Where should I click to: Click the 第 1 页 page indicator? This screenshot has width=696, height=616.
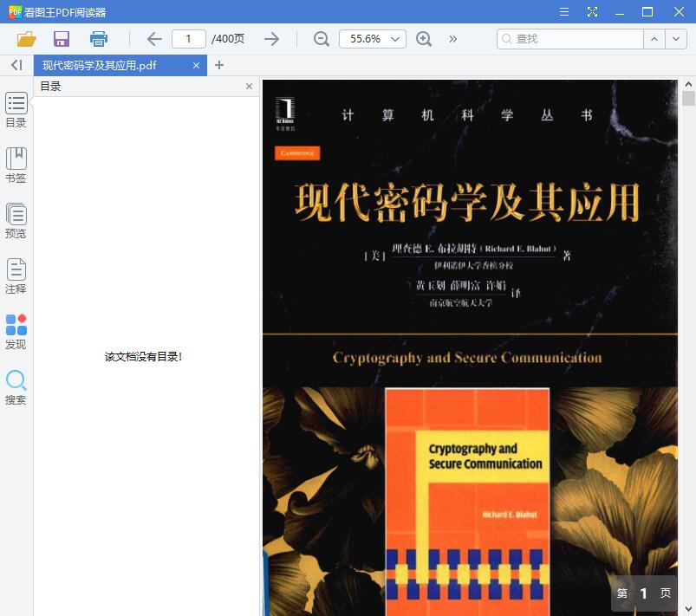tap(644, 593)
